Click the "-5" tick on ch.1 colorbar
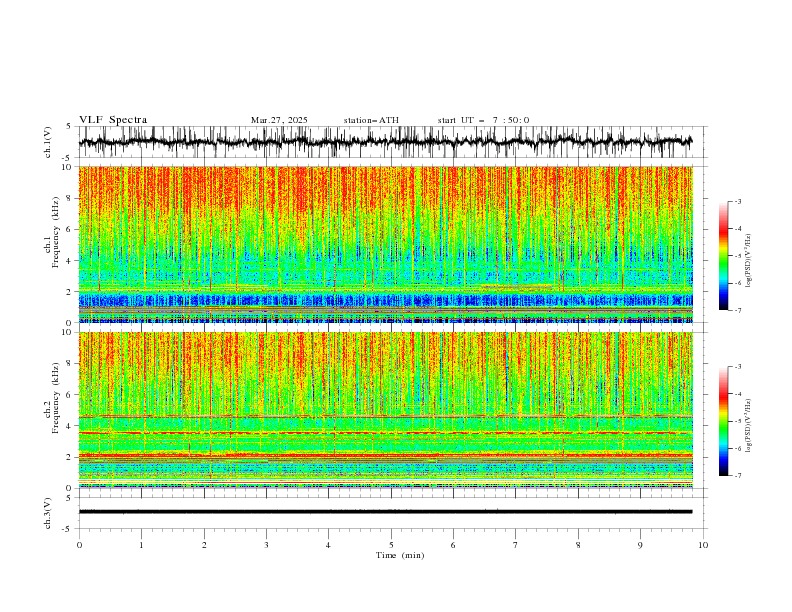Viewport: 792px width, 612px height. pyautogui.click(x=738, y=256)
